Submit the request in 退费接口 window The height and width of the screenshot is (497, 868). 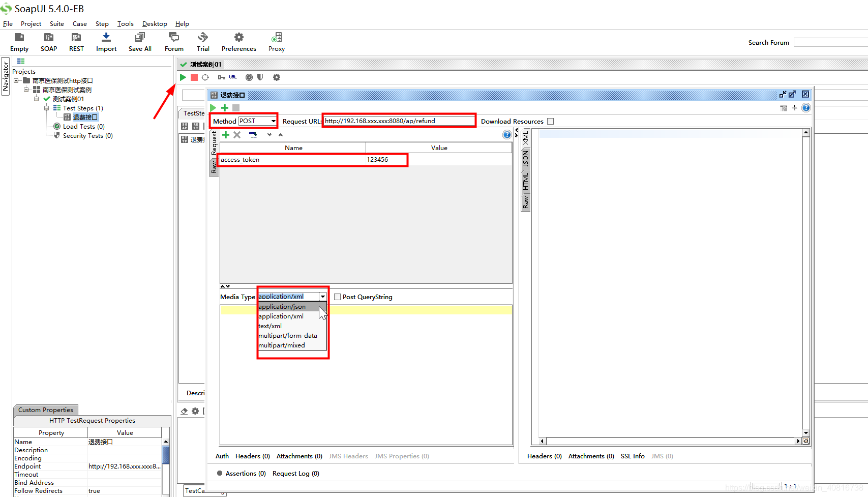tap(214, 108)
